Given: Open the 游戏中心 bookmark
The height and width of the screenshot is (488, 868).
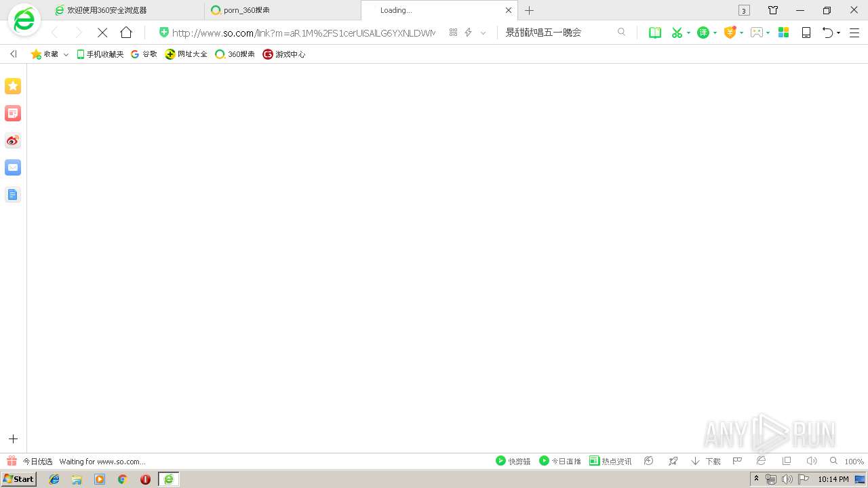Looking at the screenshot, I should coord(284,54).
